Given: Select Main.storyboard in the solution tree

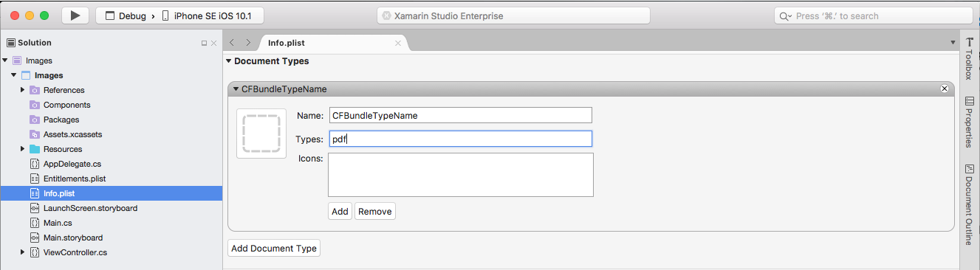Looking at the screenshot, I should (x=73, y=238).
